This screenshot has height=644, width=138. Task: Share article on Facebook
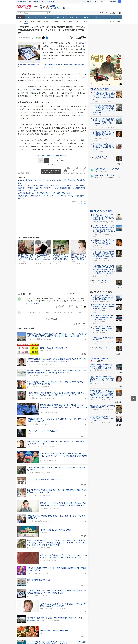tap(47, 38)
